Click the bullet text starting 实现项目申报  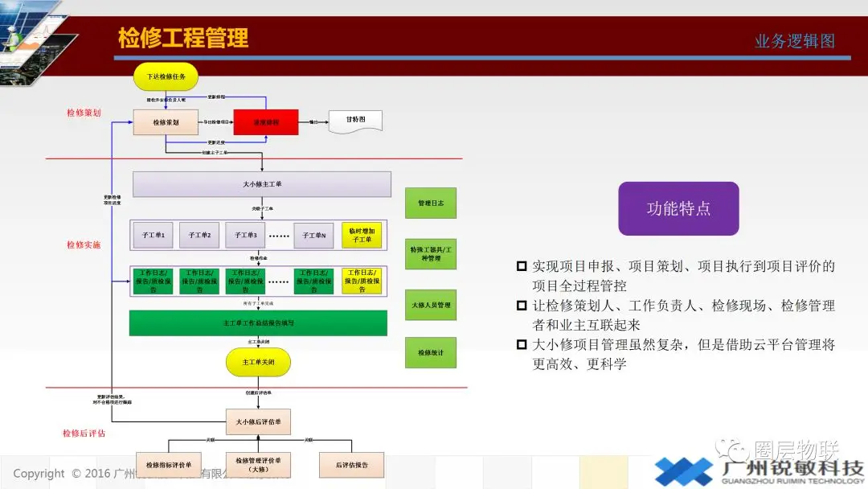coord(683,276)
